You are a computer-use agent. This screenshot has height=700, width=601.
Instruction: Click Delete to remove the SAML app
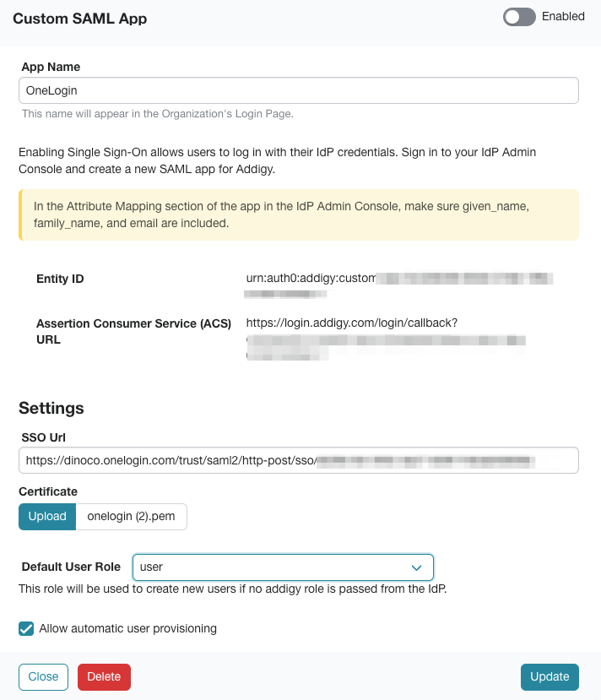pyautogui.click(x=104, y=676)
